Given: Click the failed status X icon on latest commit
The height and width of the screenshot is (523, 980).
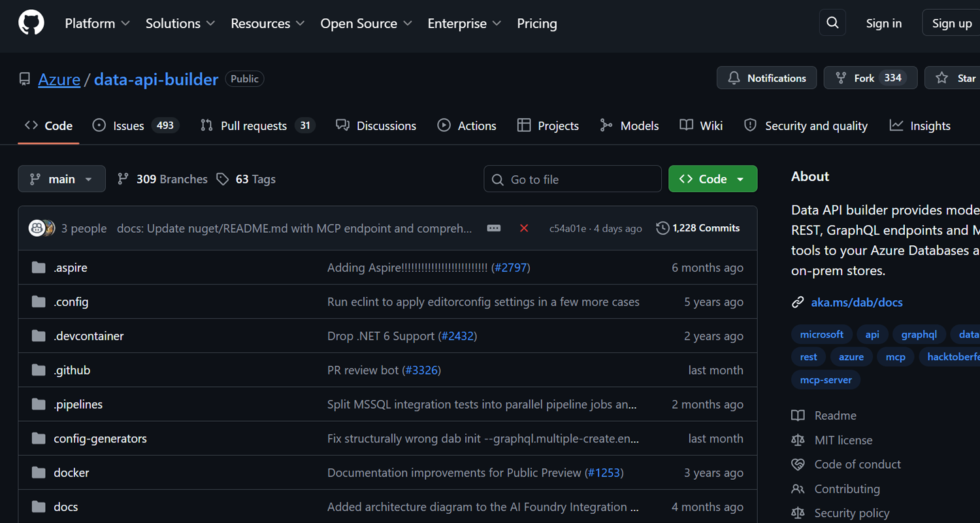Looking at the screenshot, I should 524,228.
